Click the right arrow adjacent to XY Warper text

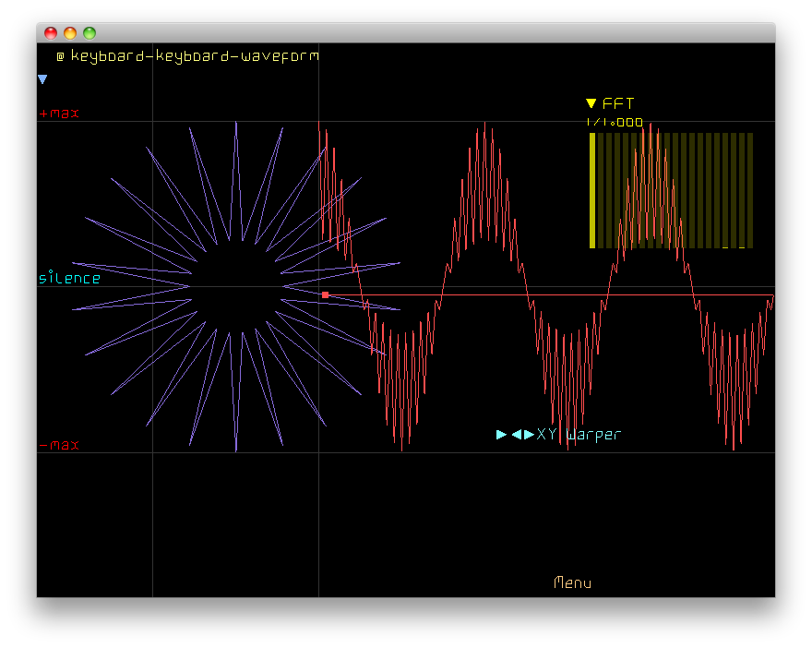pyautogui.click(x=530, y=434)
